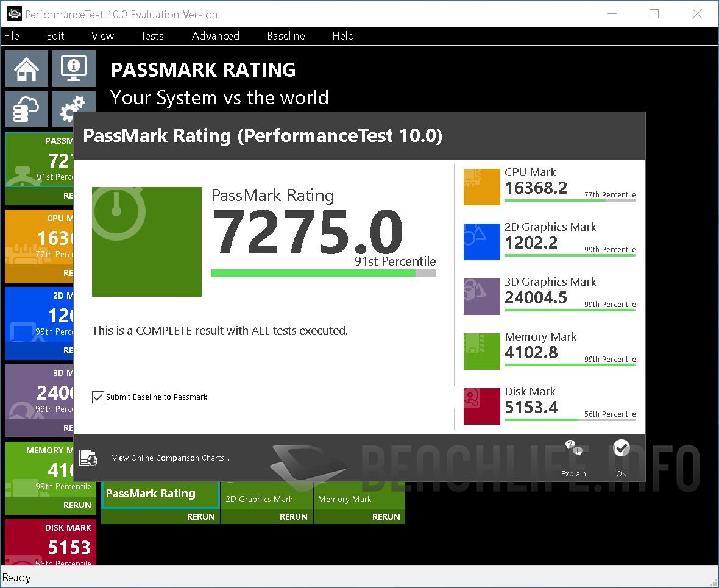Click the purple 3D Graphics Mark icon
The image size is (719, 588).
click(x=481, y=296)
